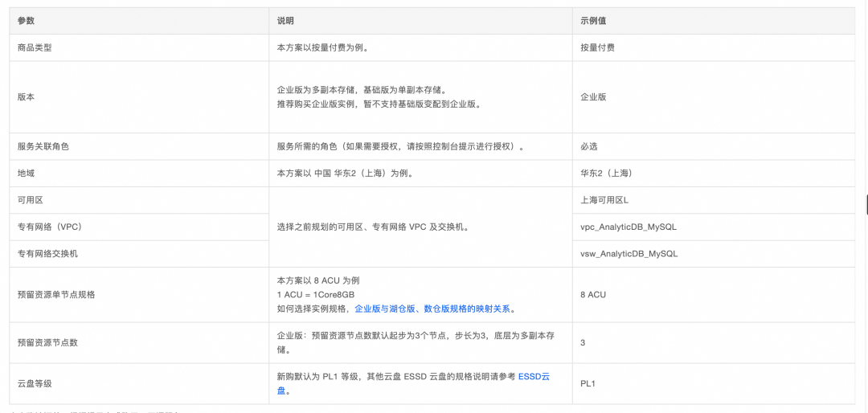Image resolution: width=868 pixels, height=413 pixels.
Task: Select the example value 3 in 预留资源节点数 row
Action: coord(714,342)
